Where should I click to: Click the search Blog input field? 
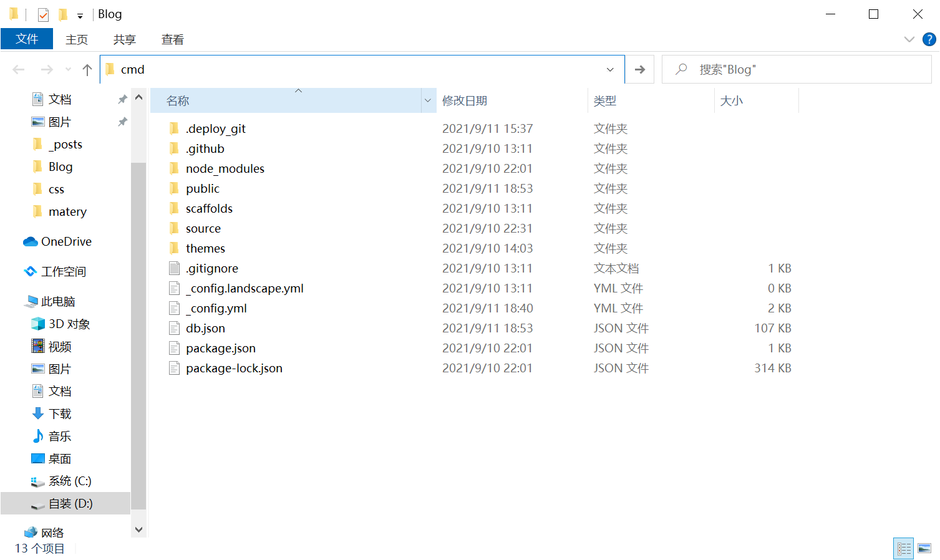point(805,70)
